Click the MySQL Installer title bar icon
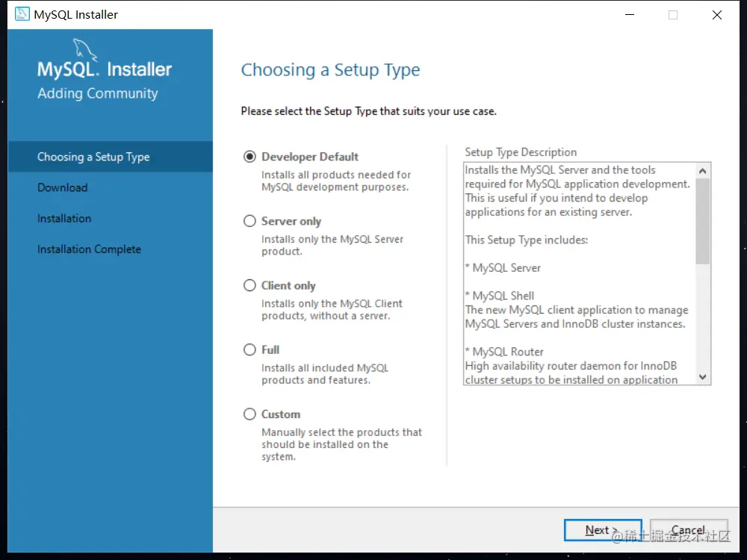 pos(22,14)
